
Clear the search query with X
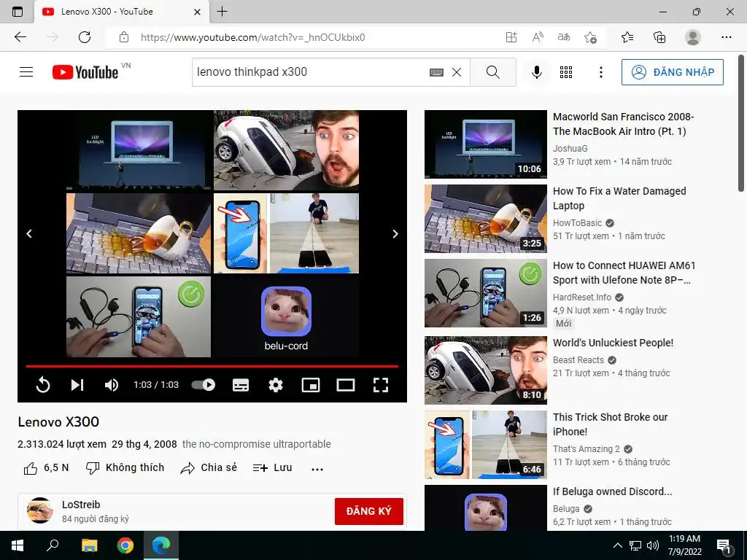(x=457, y=72)
